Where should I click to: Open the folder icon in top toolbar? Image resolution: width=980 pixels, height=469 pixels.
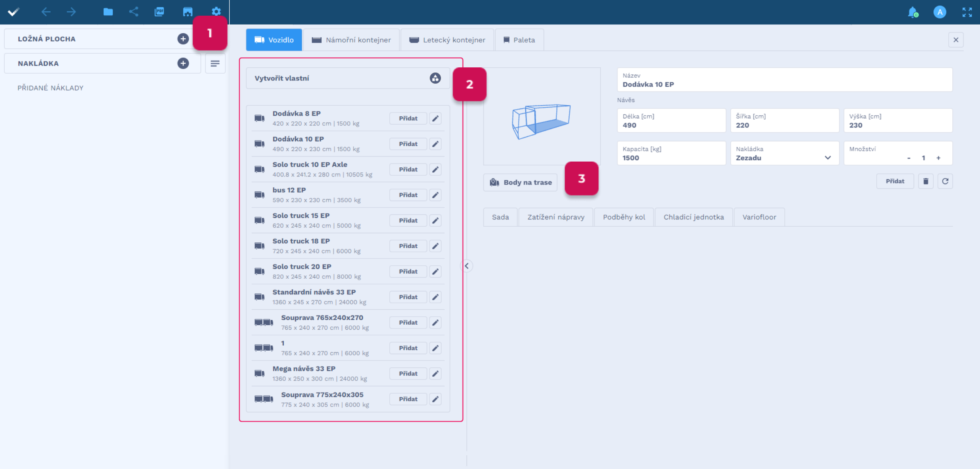(x=108, y=11)
